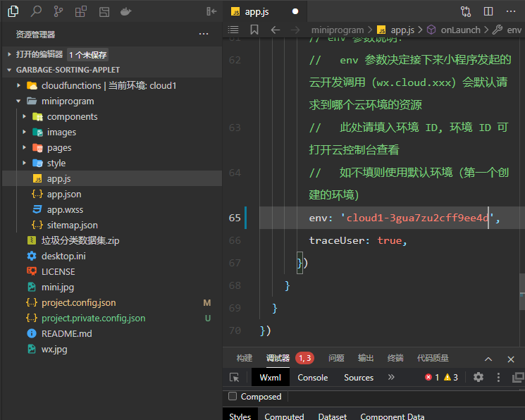This screenshot has width=525, height=420.
Task: Click the unsaved dot on app.js tab
Action: 295,11
